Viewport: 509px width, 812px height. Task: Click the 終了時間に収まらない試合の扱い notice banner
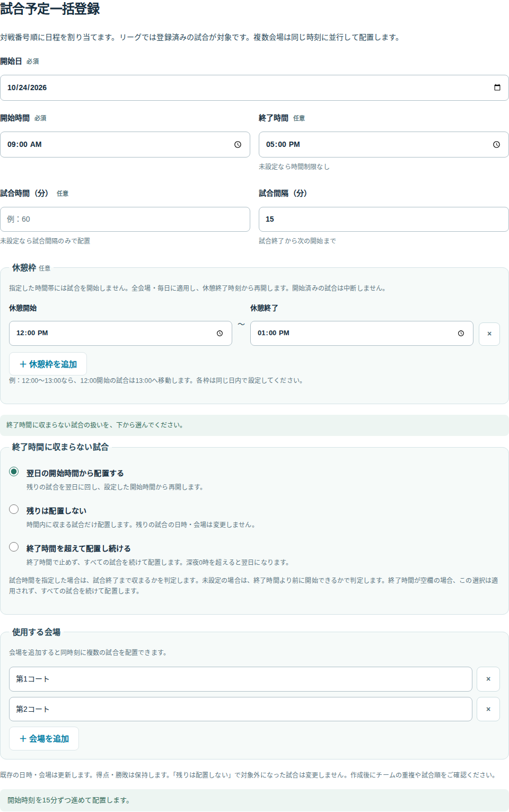pos(254,425)
